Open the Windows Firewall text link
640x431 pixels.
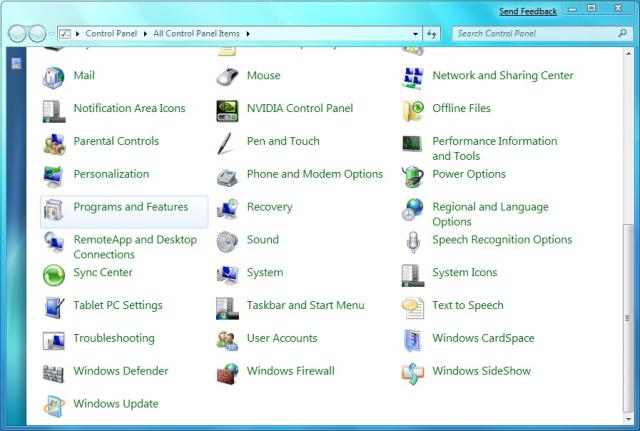291,371
